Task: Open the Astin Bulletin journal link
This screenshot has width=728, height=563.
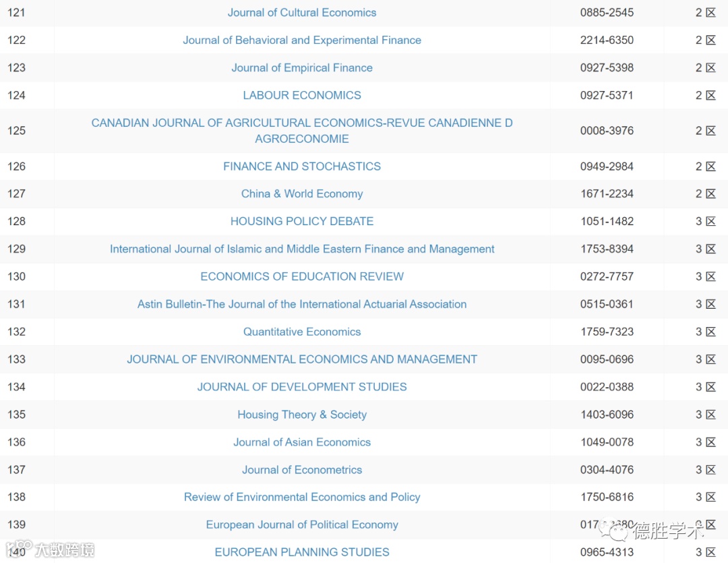Action: tap(302, 304)
